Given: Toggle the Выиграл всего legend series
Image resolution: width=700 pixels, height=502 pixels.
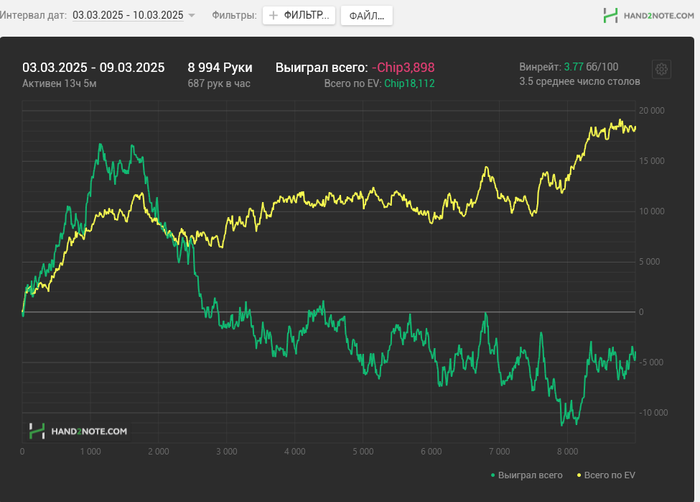Looking at the screenshot, I should point(527,475).
